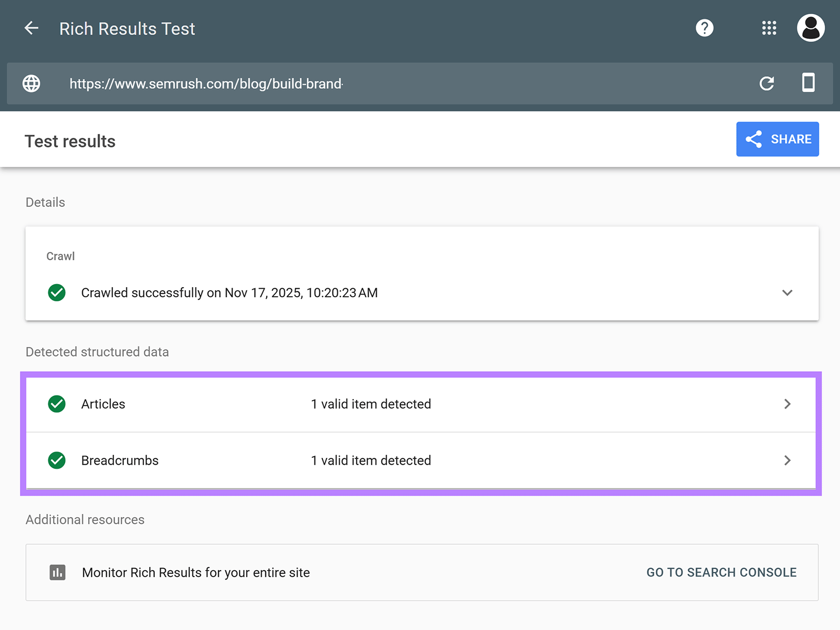840x630 pixels.
Task: Click the bar chart icon for monitoring
Action: coord(58,572)
